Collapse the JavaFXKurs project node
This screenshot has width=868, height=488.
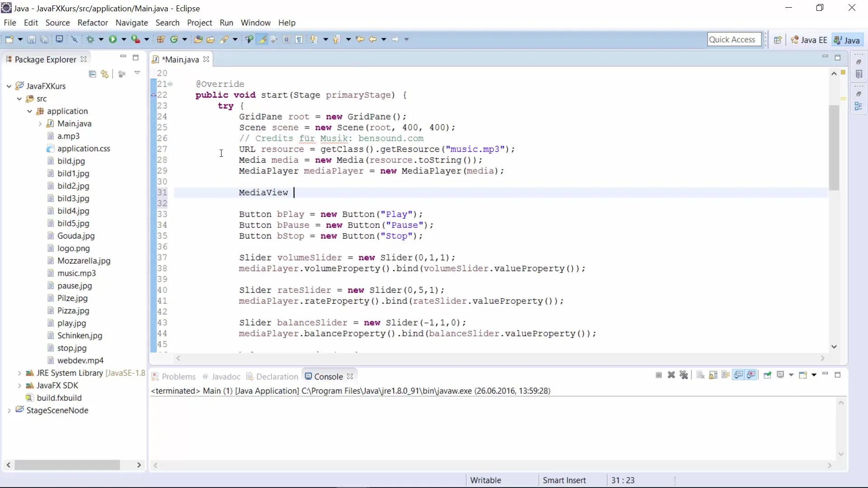pyautogui.click(x=9, y=86)
